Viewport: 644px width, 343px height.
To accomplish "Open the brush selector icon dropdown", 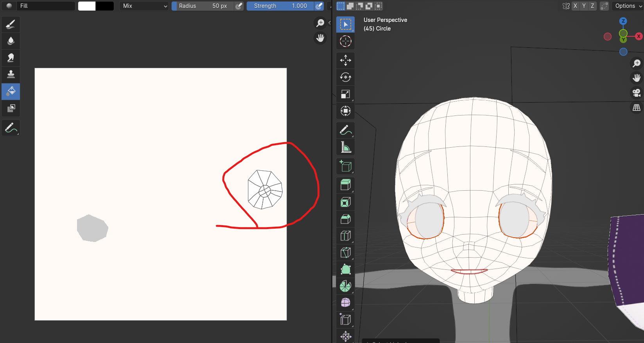I will tap(9, 6).
